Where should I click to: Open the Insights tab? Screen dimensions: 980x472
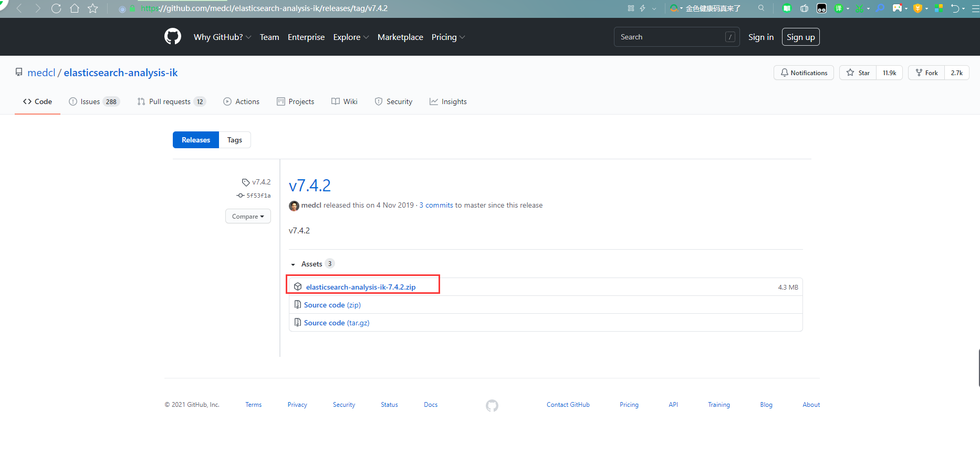[448, 101]
